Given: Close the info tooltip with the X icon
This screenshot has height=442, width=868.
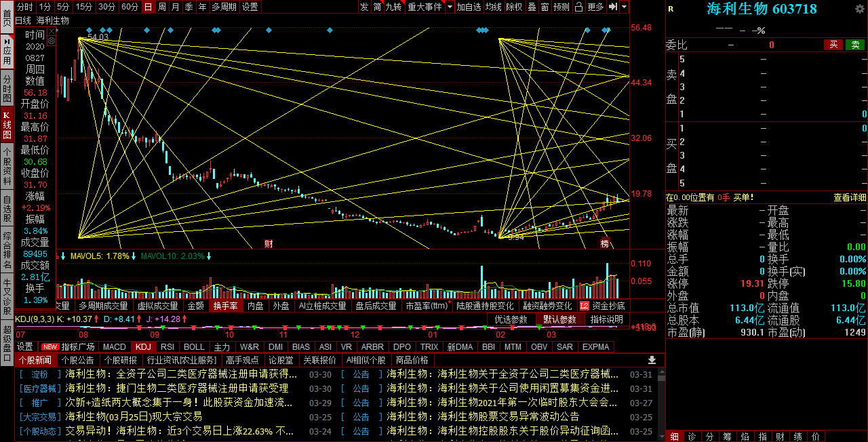Looking at the screenshot, I should 52,31.
